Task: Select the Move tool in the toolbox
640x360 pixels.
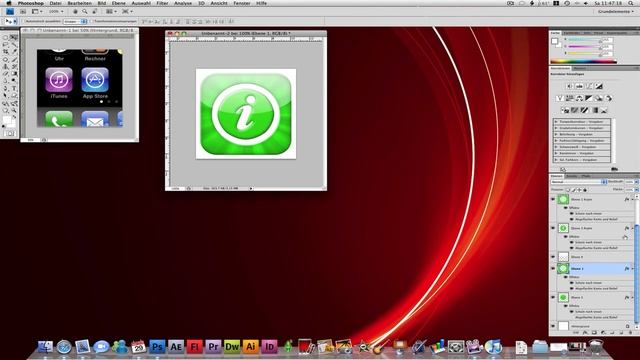Action: pos(14,37)
